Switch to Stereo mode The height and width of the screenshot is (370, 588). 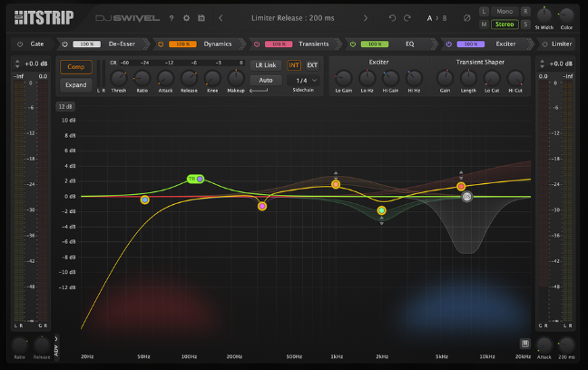pyautogui.click(x=505, y=24)
